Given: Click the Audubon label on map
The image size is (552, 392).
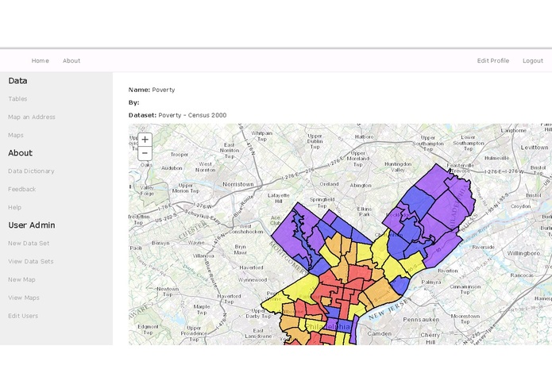Looking at the screenshot, I should pyautogui.click(x=172, y=168).
